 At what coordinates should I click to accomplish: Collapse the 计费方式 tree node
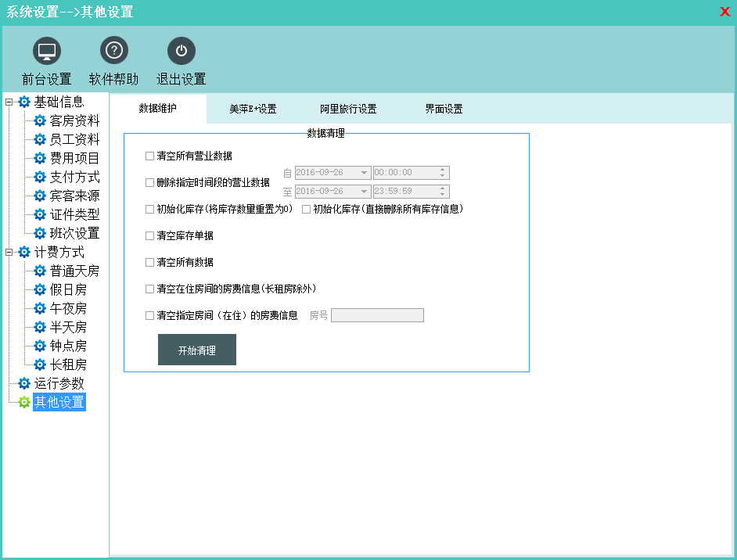[9, 252]
